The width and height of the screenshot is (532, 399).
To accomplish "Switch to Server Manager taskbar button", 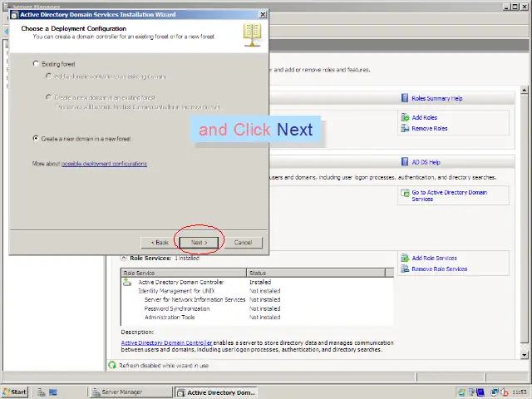I will [131, 392].
